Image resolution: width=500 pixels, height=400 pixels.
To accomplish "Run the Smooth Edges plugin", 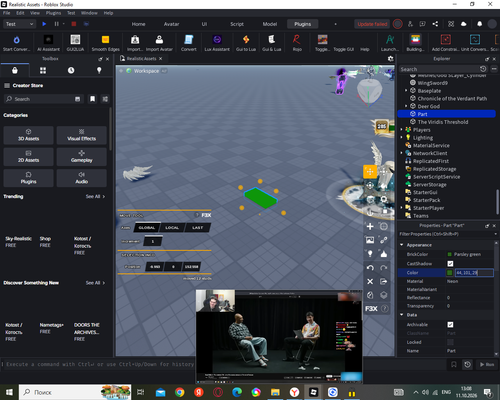I will click(105, 40).
